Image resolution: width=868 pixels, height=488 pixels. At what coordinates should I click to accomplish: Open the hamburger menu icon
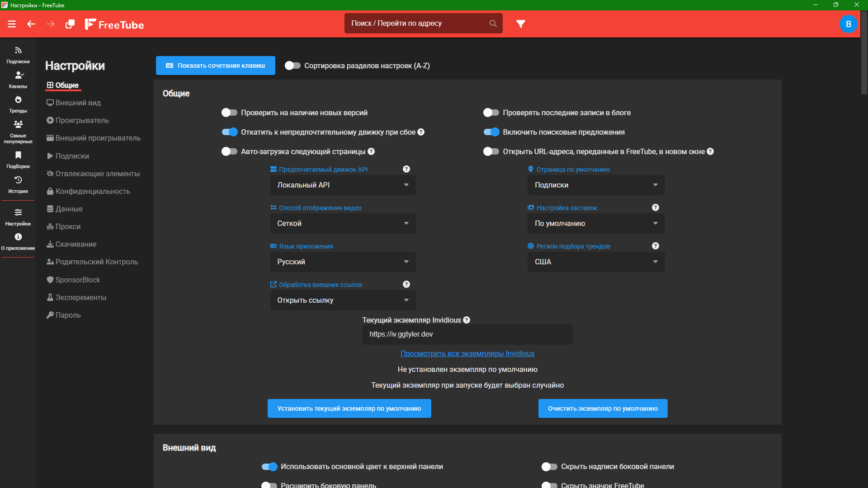click(x=12, y=24)
